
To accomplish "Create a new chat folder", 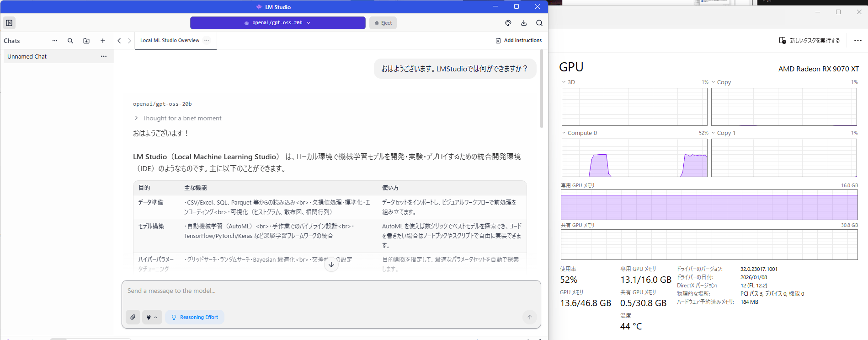I will tap(86, 41).
